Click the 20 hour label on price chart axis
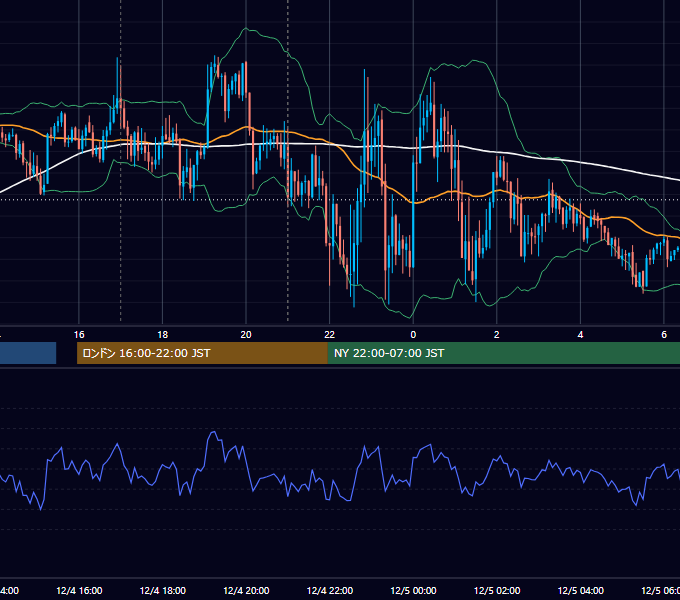The height and width of the screenshot is (600, 680). pos(246,335)
